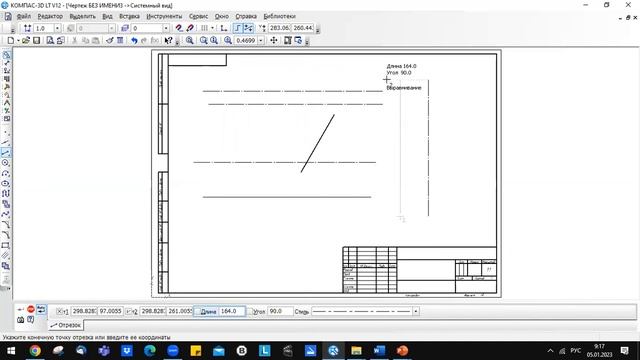640x360 pixels.
Task: Click the camera (remember state) icon
Action: coord(20,320)
